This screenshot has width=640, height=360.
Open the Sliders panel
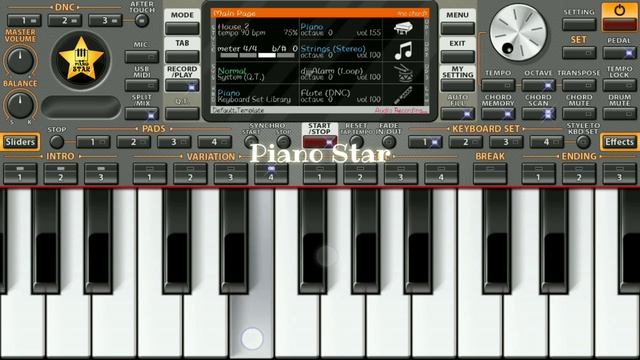(x=20, y=142)
